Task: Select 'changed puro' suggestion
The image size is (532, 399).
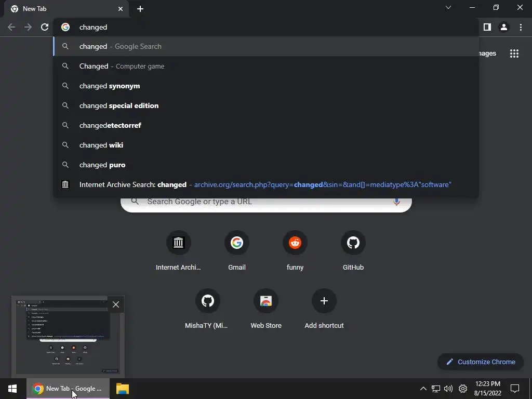Action: point(266,165)
